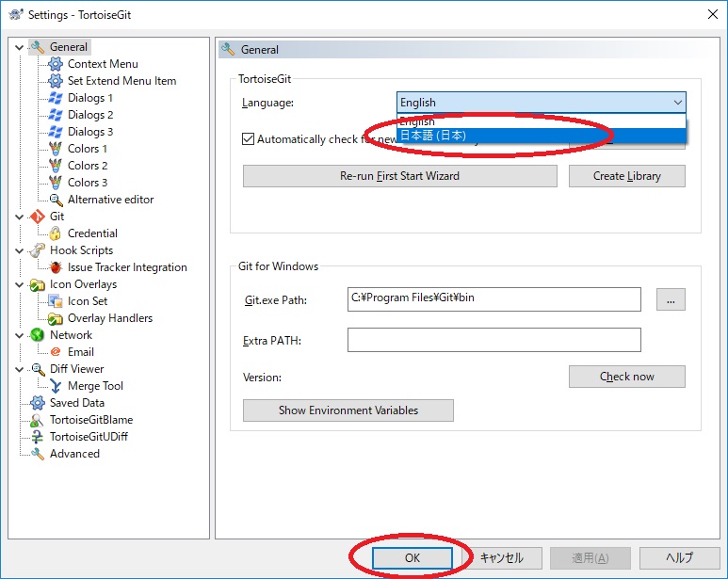The image size is (728, 579).
Task: Click the Dialogs 1 window icon
Action: 56,98
